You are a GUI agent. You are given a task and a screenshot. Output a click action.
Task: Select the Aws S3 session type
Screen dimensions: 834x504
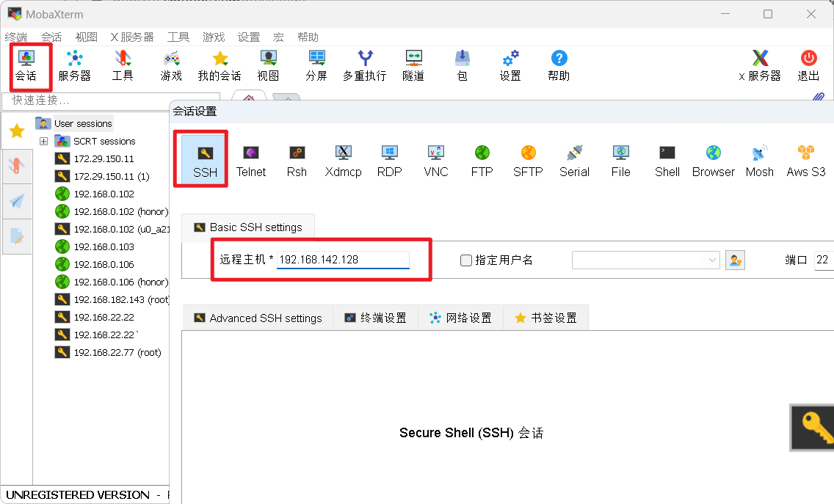806,161
